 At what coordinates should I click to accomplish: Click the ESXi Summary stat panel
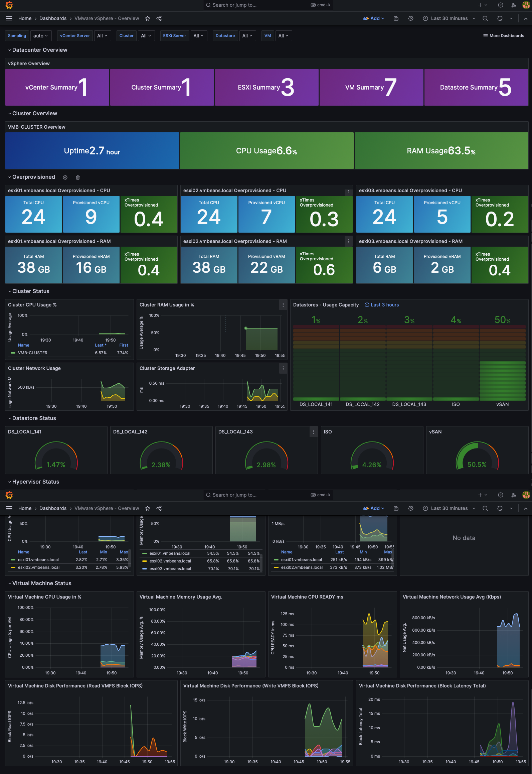click(267, 87)
